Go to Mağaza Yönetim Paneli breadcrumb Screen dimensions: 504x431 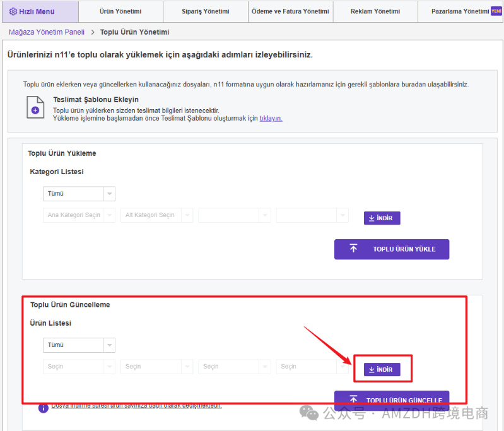tap(47, 32)
